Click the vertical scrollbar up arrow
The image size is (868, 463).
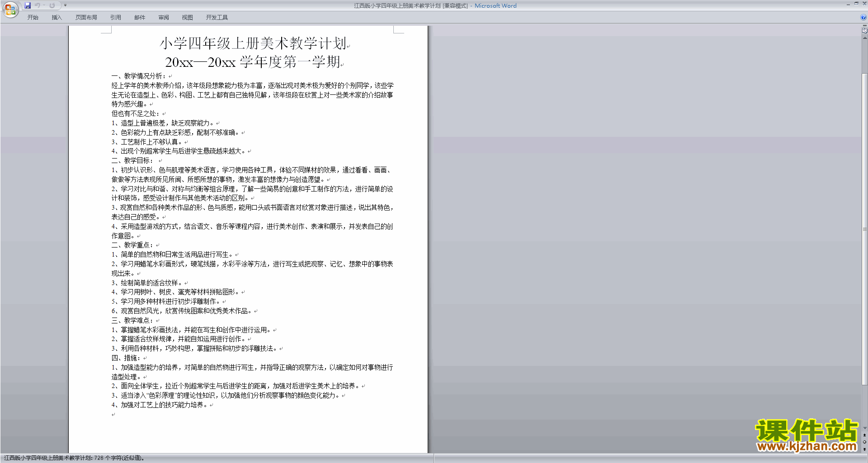[865, 38]
